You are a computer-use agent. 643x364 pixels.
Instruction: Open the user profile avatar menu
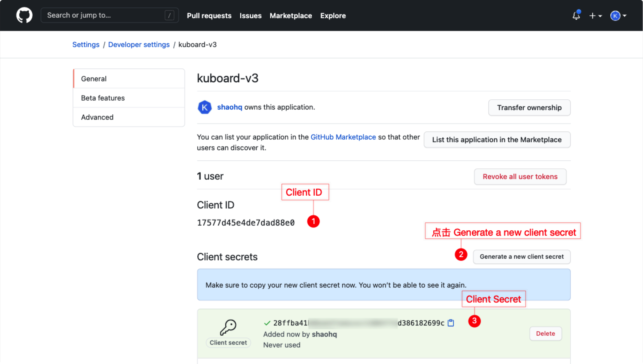(x=618, y=16)
